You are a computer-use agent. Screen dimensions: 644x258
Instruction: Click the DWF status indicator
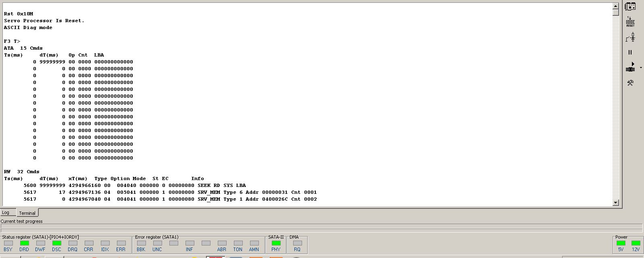[41, 243]
